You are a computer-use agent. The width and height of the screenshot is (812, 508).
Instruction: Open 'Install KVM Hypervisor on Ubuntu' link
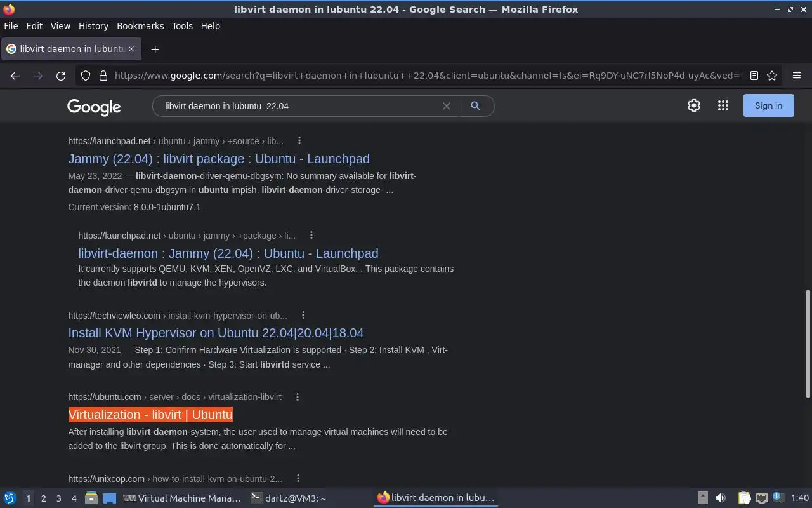[216, 333]
